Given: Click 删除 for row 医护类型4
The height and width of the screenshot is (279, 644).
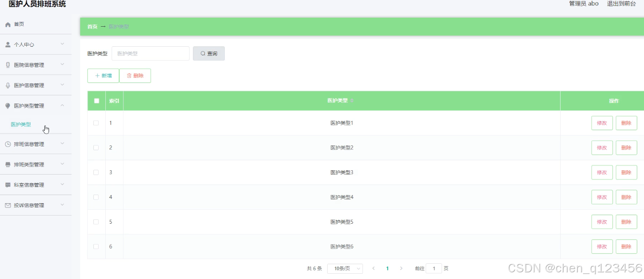Looking at the screenshot, I should [x=626, y=197].
